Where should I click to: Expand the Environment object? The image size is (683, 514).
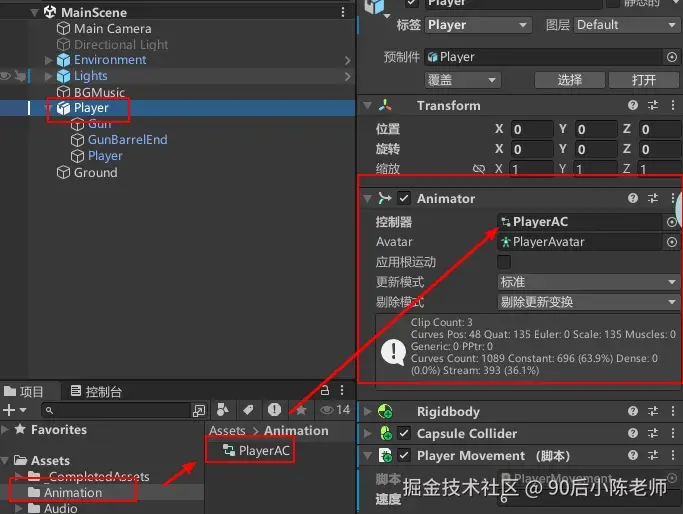click(48, 60)
